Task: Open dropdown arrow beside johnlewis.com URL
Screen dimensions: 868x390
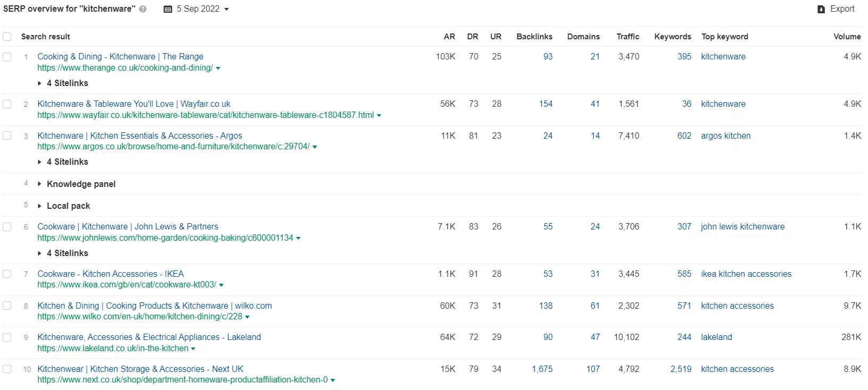Action: tap(298, 239)
